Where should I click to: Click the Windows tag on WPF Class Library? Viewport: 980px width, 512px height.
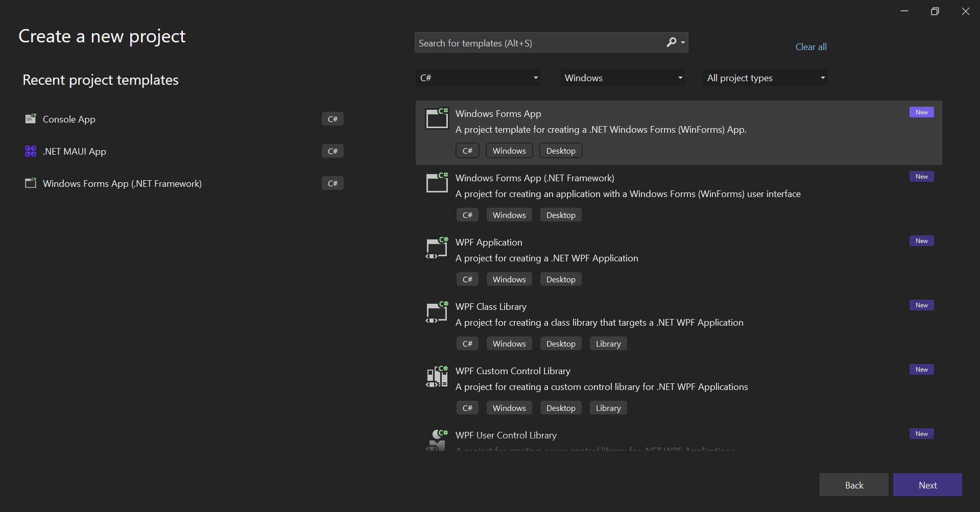509,344
